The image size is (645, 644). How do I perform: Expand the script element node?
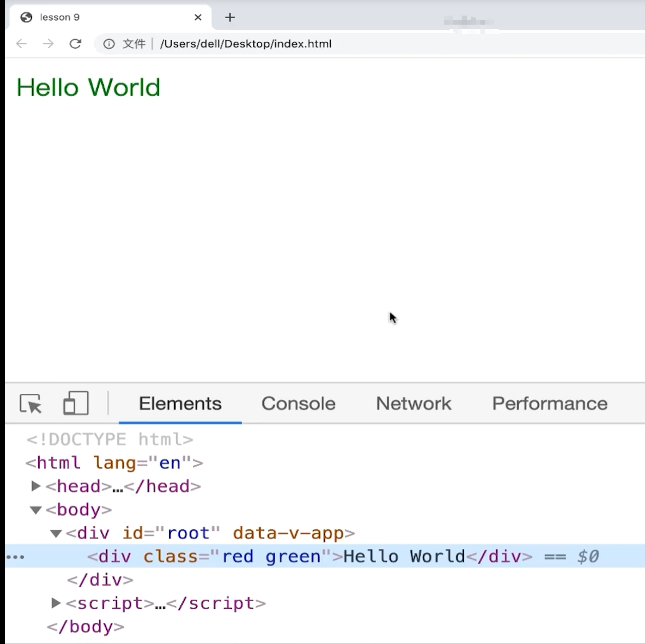pos(56,603)
